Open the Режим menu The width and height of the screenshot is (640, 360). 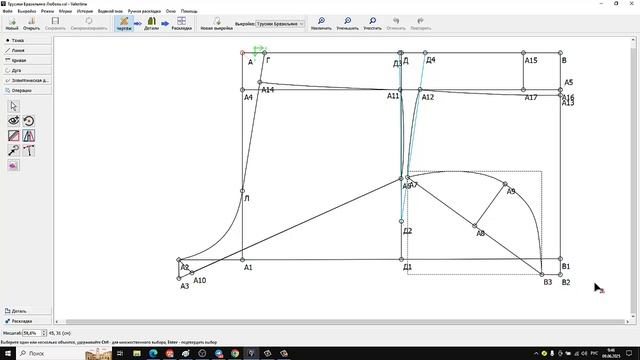click(47, 11)
